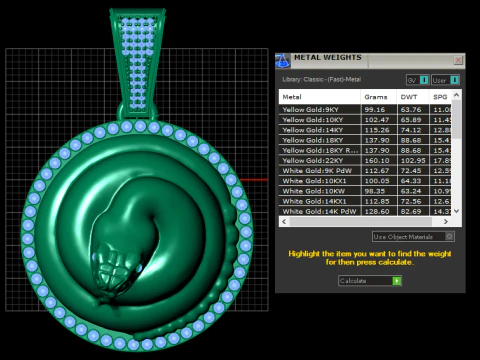480x360 pixels.
Task: Click the vertical scrollbar thumb in metal table
Action: [x=457, y=119]
